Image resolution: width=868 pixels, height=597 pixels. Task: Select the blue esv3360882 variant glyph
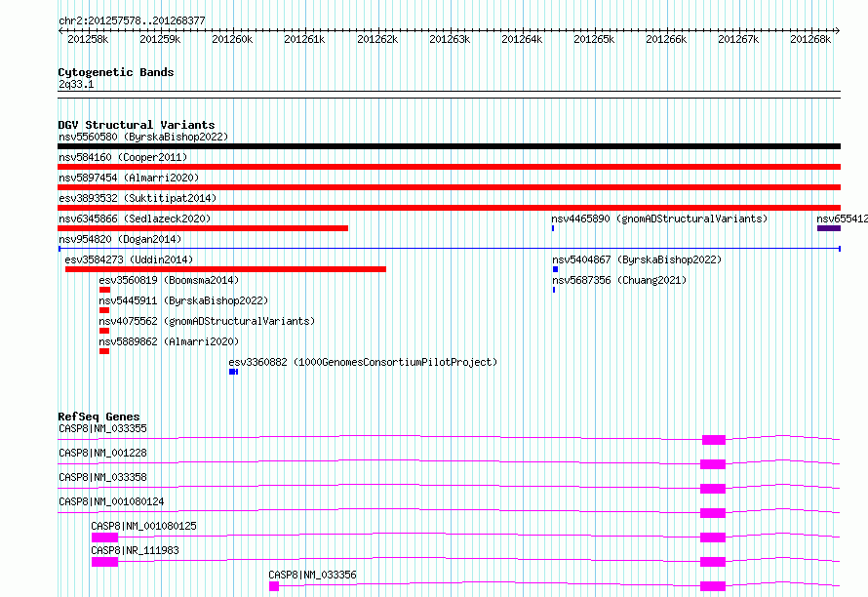(233, 372)
